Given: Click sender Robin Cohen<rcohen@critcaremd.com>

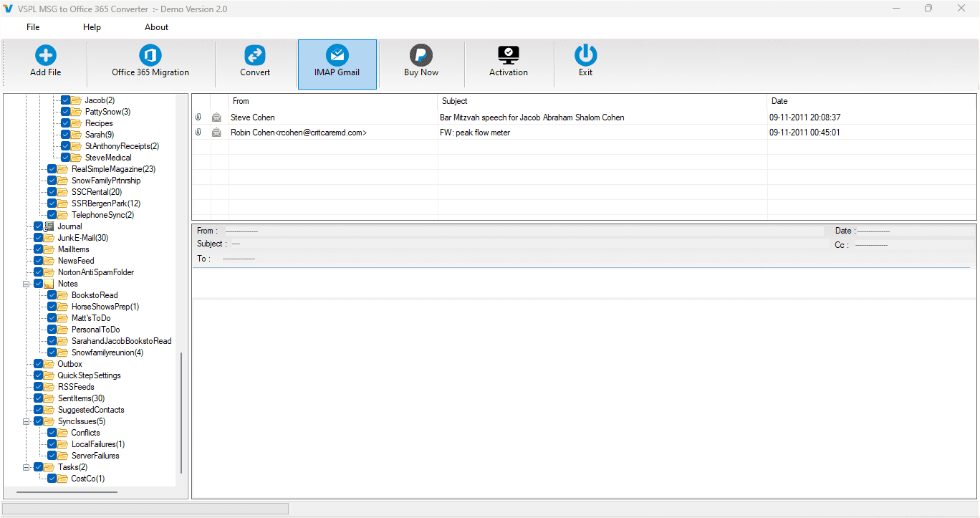Looking at the screenshot, I should pos(299,133).
